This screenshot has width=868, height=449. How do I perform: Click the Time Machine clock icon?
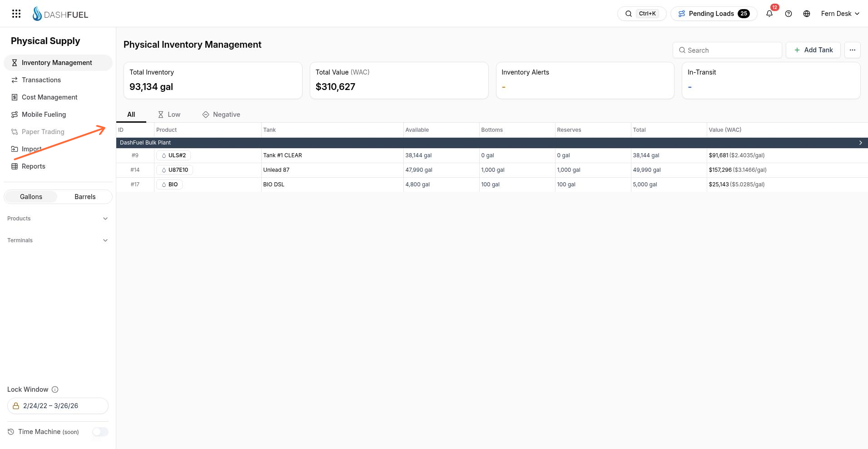click(x=11, y=432)
